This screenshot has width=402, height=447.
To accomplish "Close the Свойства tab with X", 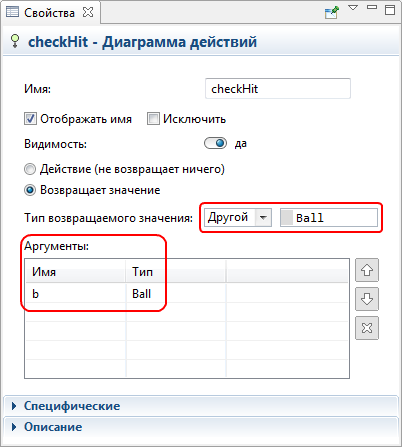I will pos(88,12).
